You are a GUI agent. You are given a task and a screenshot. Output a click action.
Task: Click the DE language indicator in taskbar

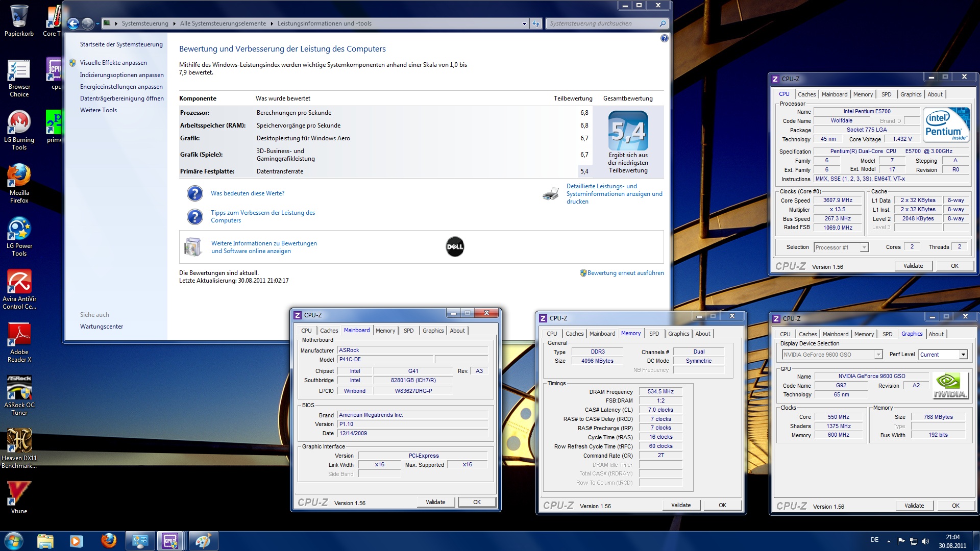874,540
